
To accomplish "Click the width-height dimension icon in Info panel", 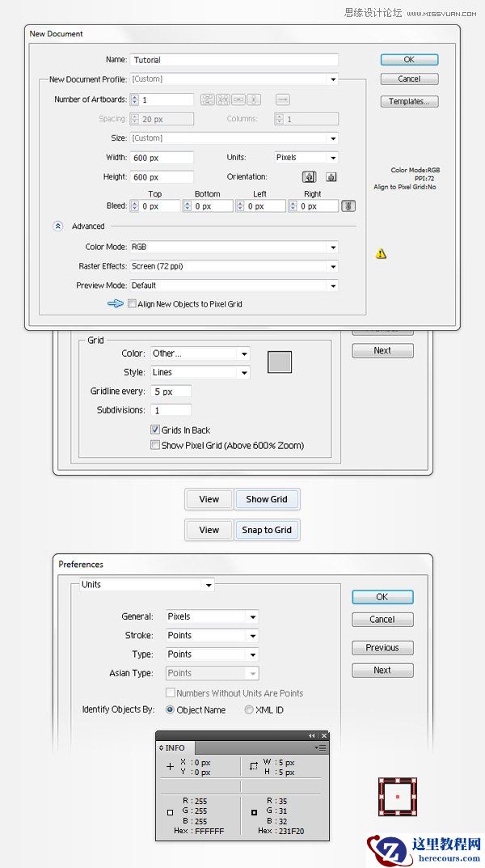I will click(254, 767).
